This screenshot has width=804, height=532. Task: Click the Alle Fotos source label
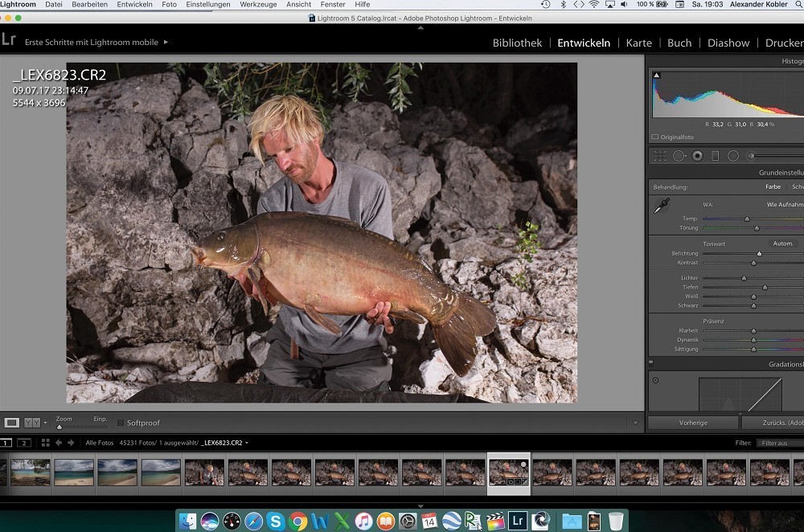[x=100, y=443]
